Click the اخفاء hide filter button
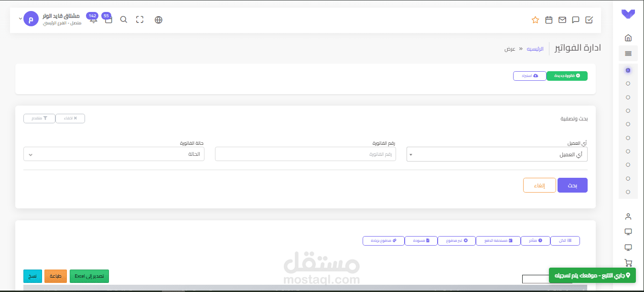644x292 pixels. point(70,119)
